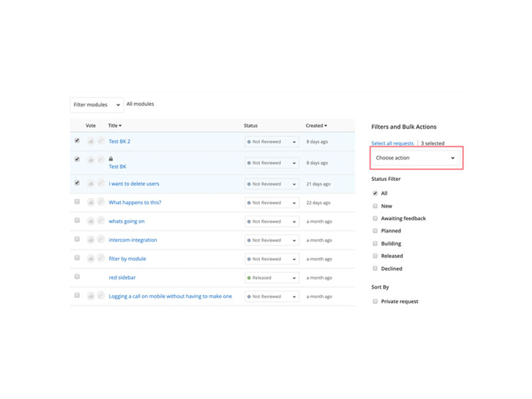This screenshot has width=532, height=399.
Task: Open status dropdown for 'red sidebar'
Action: click(271, 278)
